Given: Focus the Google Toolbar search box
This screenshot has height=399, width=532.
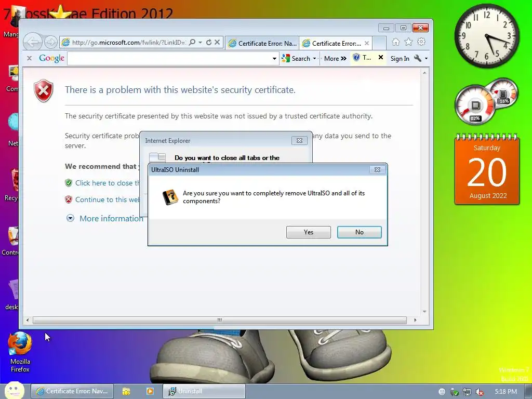Looking at the screenshot, I should point(170,58).
